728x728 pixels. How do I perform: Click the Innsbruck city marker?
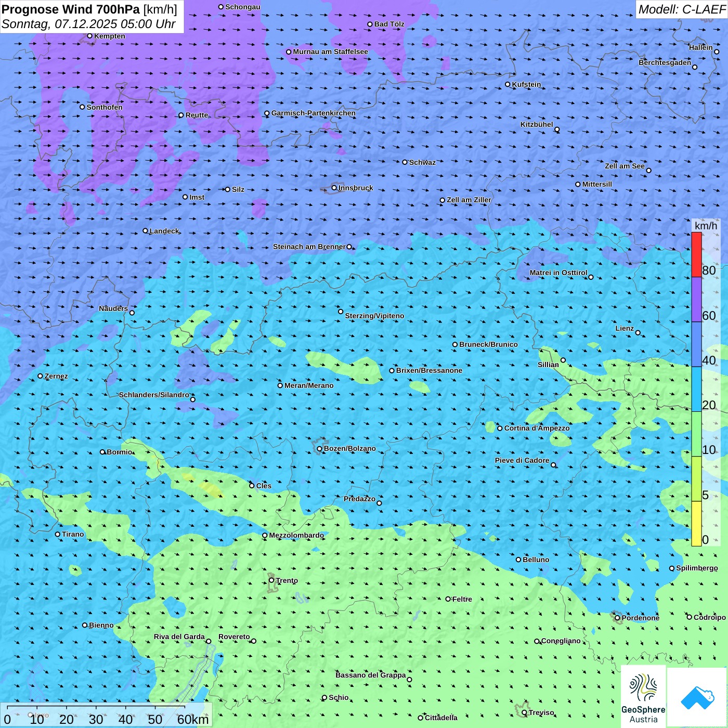click(x=334, y=188)
